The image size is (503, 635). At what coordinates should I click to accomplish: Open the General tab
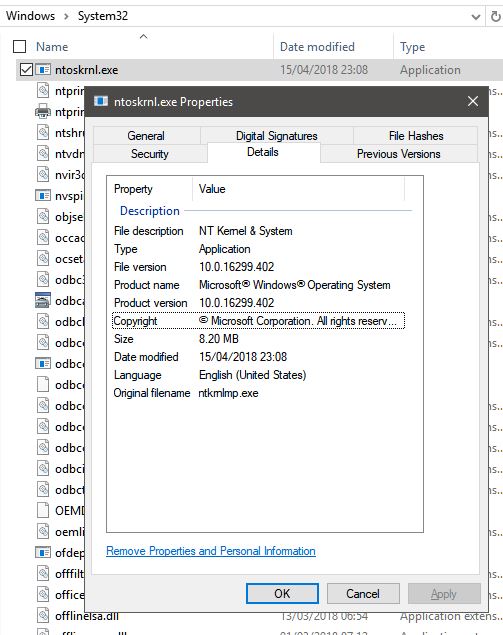[146, 136]
